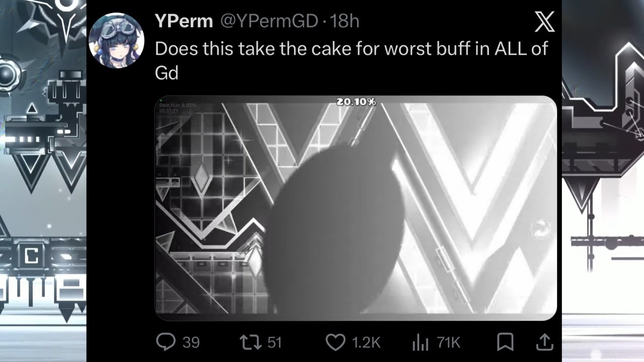Open YPerm's profile avatar picture
644x362 pixels.
click(117, 41)
